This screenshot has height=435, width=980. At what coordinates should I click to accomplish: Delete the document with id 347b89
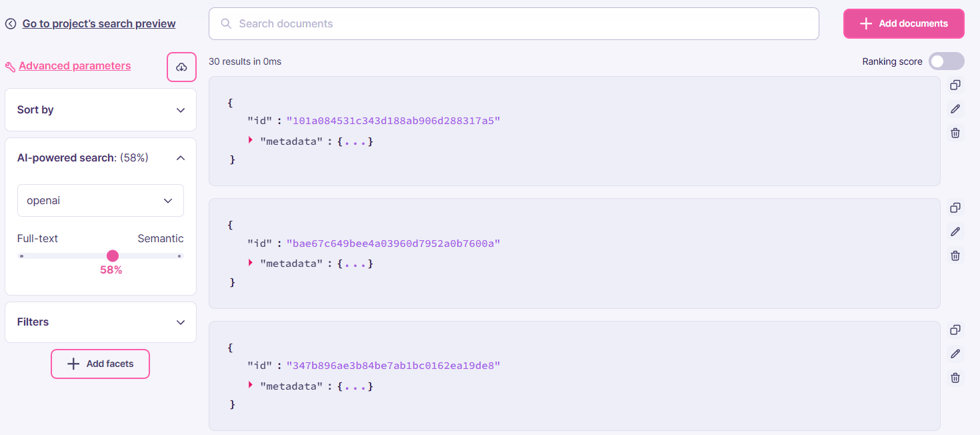coord(955,378)
